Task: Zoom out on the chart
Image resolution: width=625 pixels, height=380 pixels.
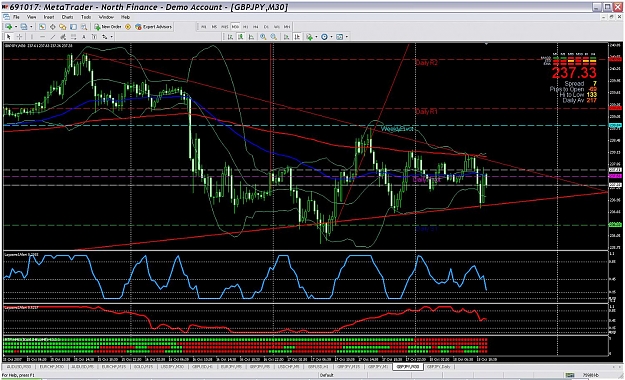Action: (273, 37)
